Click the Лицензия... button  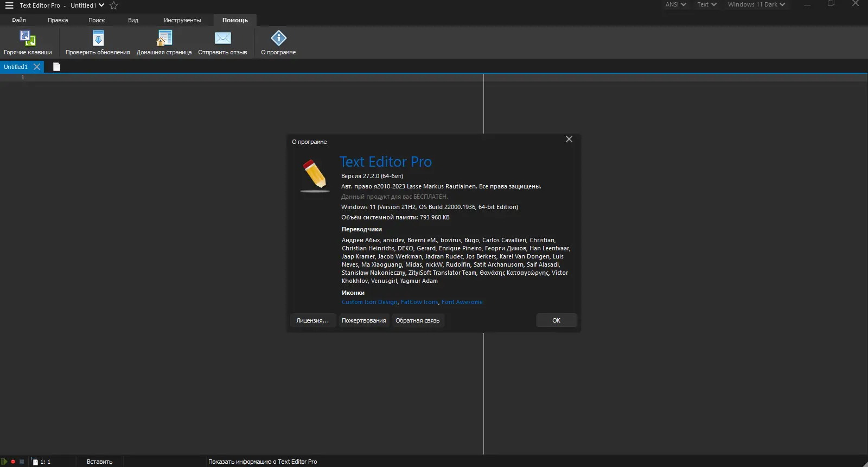click(312, 320)
